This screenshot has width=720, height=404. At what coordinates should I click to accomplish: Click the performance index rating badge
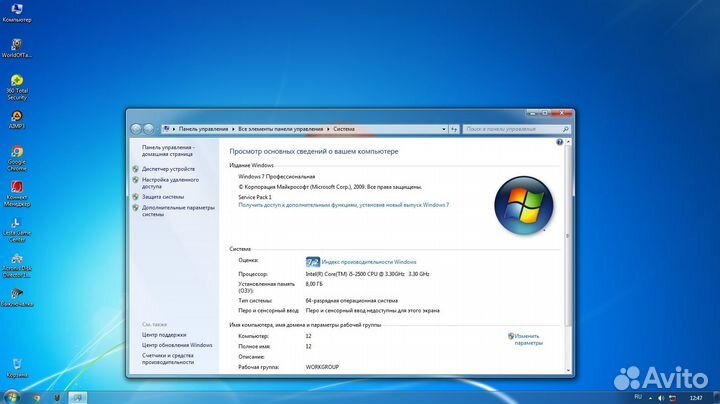(312, 260)
